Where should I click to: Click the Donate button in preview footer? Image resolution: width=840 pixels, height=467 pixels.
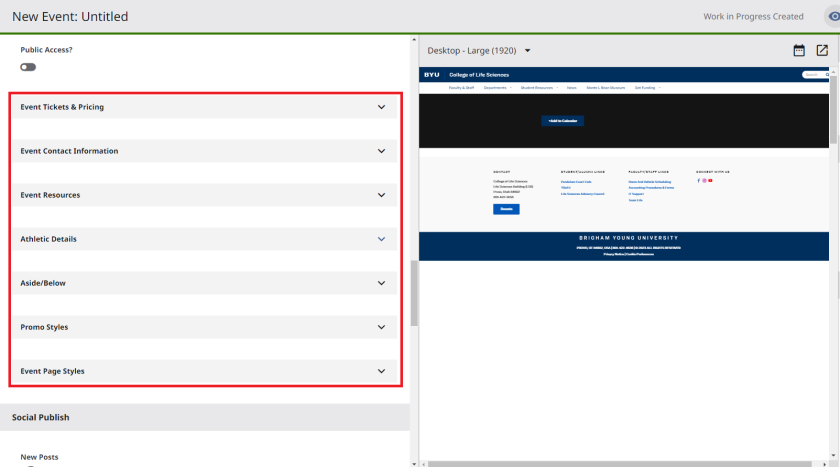tap(506, 209)
